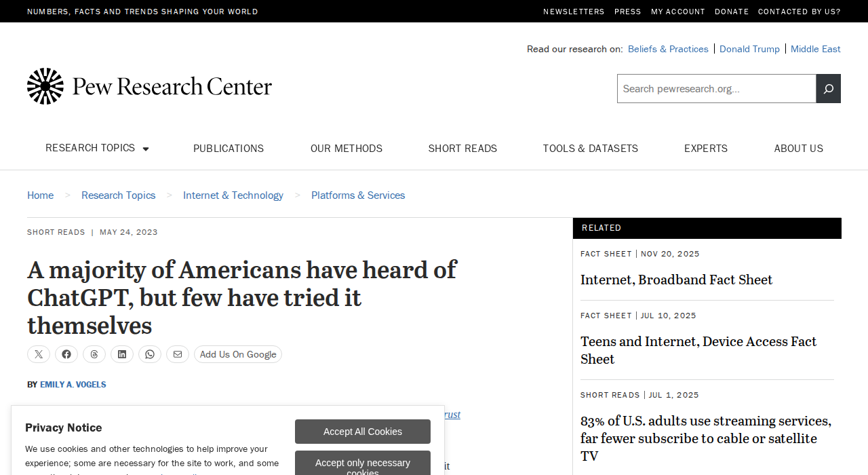Click Add Us On Google button
868x475 pixels.
(238, 354)
